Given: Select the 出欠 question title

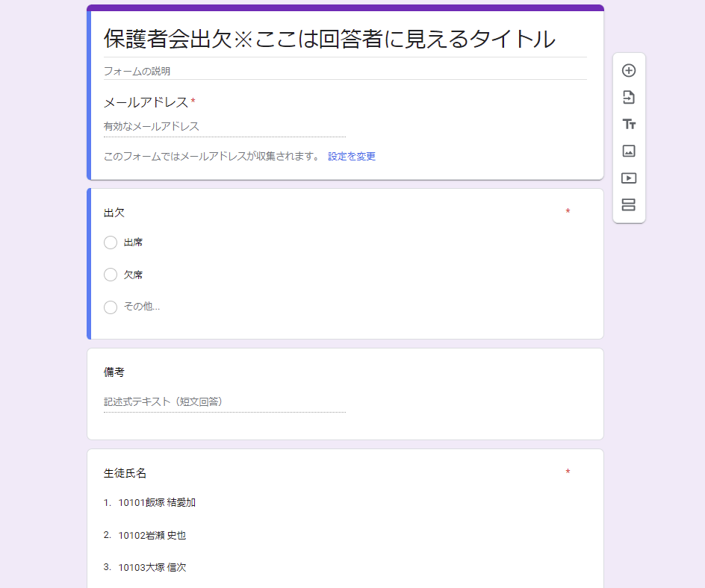Looking at the screenshot, I should [x=114, y=213].
